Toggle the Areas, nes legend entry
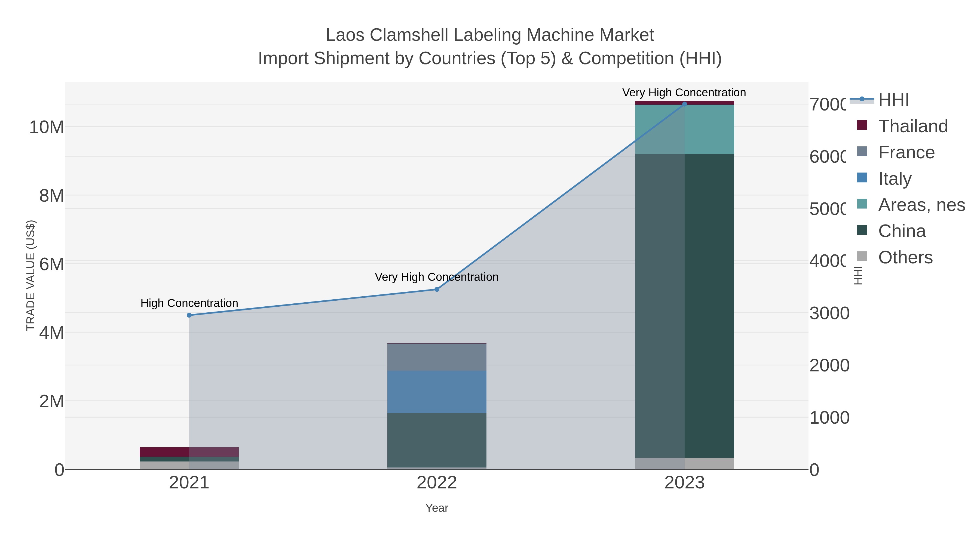This screenshot has height=551, width=980. [911, 205]
